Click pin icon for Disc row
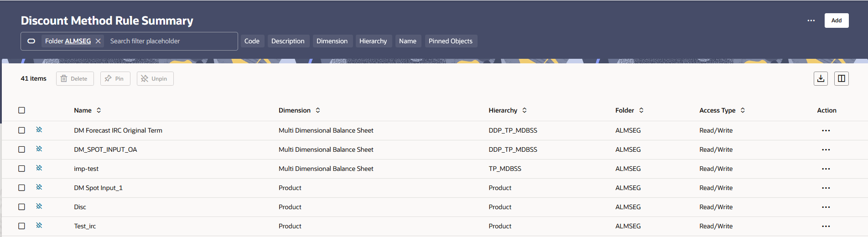The image size is (868, 237). pos(39,206)
